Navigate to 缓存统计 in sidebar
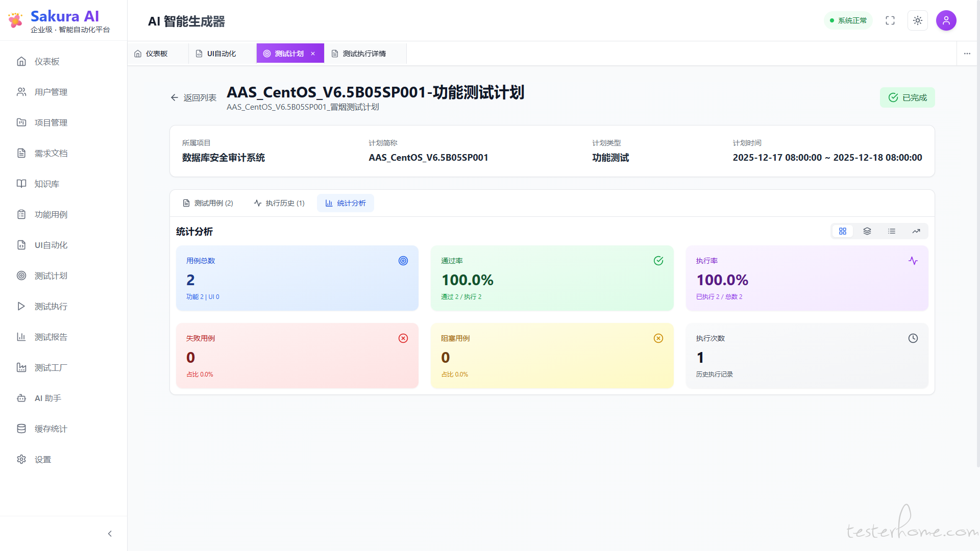This screenshot has width=980, height=551. point(51,429)
